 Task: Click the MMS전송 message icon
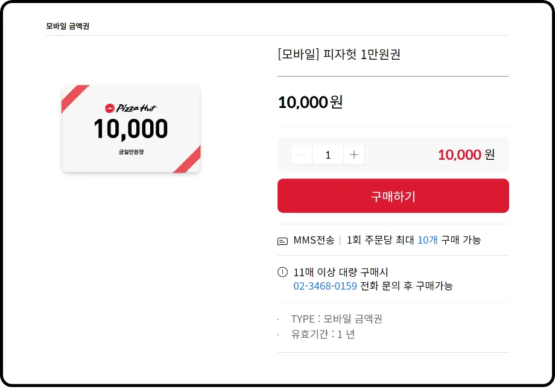click(282, 241)
